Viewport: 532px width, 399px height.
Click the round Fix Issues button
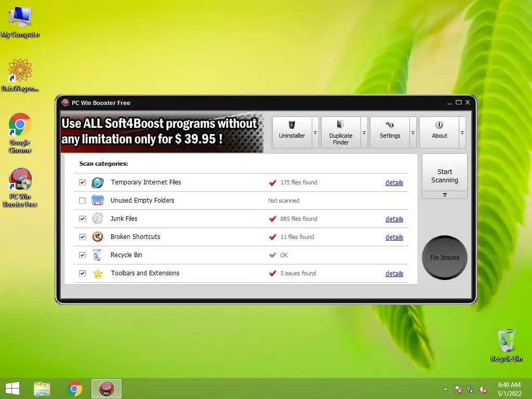[x=445, y=258]
